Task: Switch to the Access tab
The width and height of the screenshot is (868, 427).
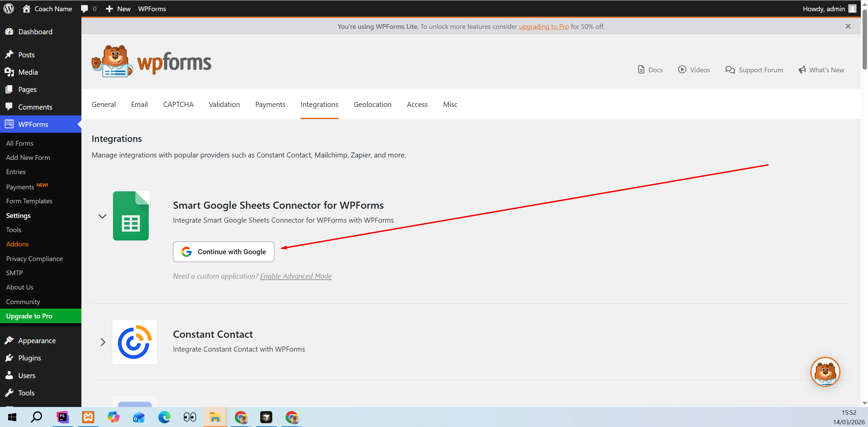Action: (417, 104)
